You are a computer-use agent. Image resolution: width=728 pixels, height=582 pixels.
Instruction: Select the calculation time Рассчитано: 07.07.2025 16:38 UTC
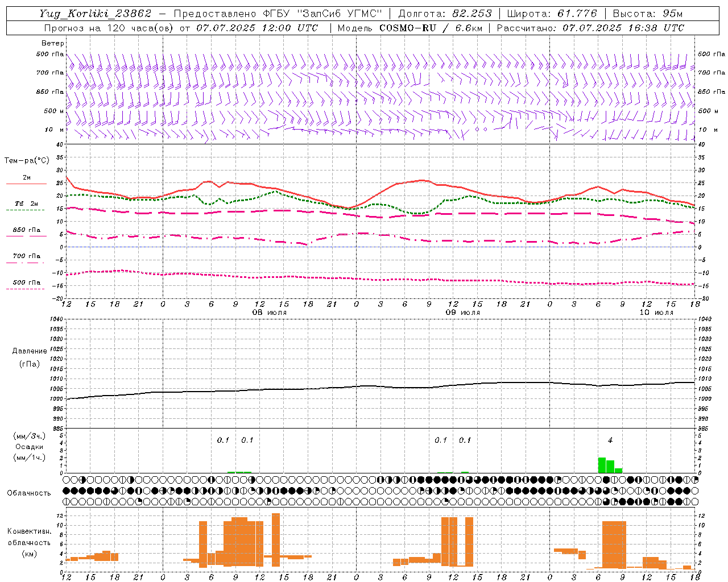coord(591,28)
